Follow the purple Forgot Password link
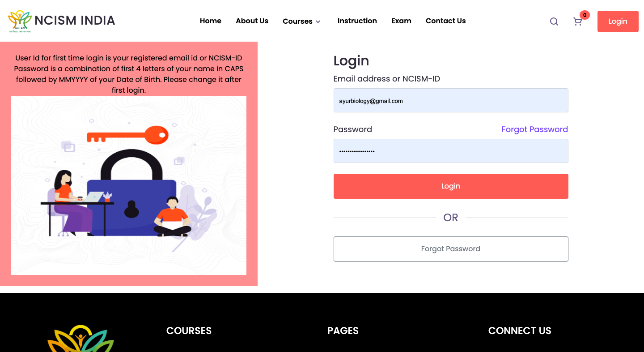Screen dimensions: 644x352 tap(534, 129)
